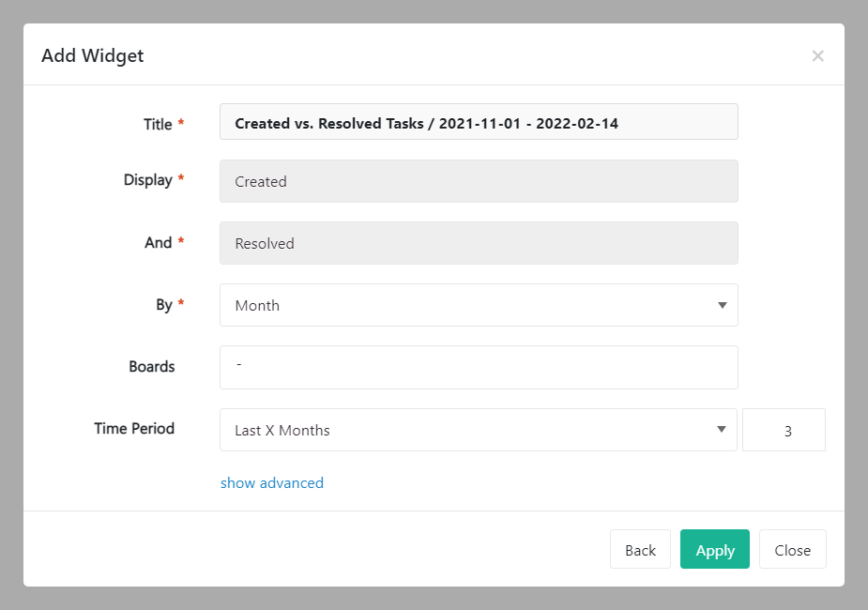Close the Add Widget dialog with the X icon
The image size is (868, 610).
[817, 56]
